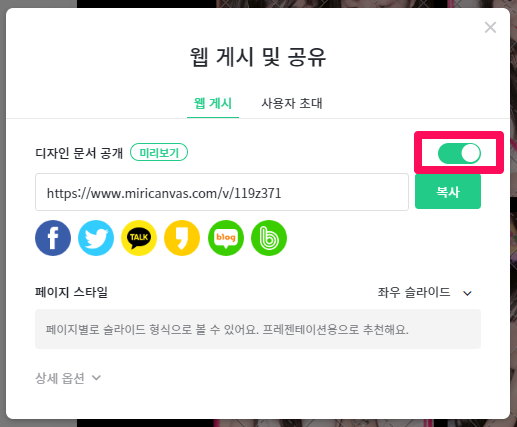Open the 미리보기 preview button

pyautogui.click(x=159, y=153)
